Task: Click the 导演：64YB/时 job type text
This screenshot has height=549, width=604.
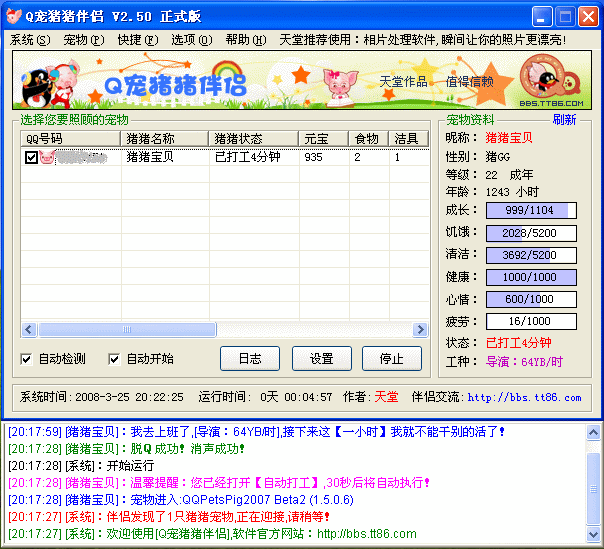Action: pyautogui.click(x=524, y=362)
